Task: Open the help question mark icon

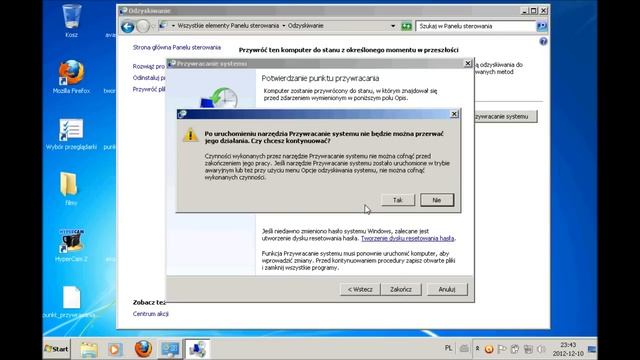Action: [543, 41]
